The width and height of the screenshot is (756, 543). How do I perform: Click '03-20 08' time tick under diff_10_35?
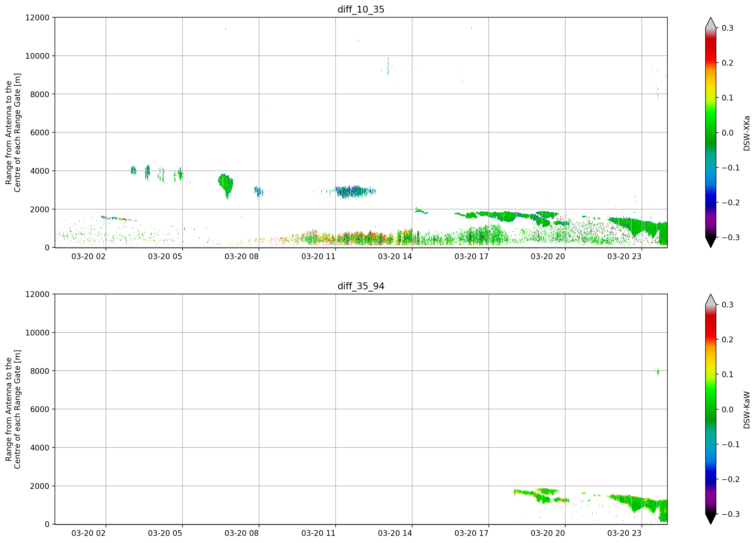[242, 256]
